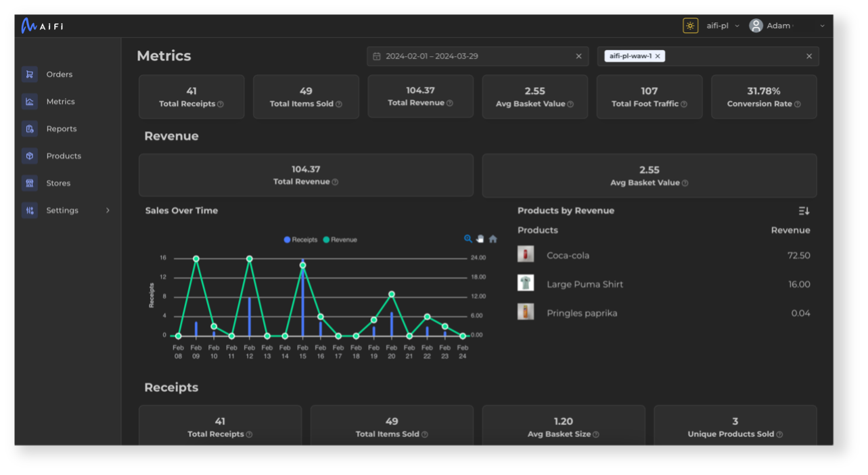Select the chart zoom magnifier tool
868x475 pixels.
467,239
